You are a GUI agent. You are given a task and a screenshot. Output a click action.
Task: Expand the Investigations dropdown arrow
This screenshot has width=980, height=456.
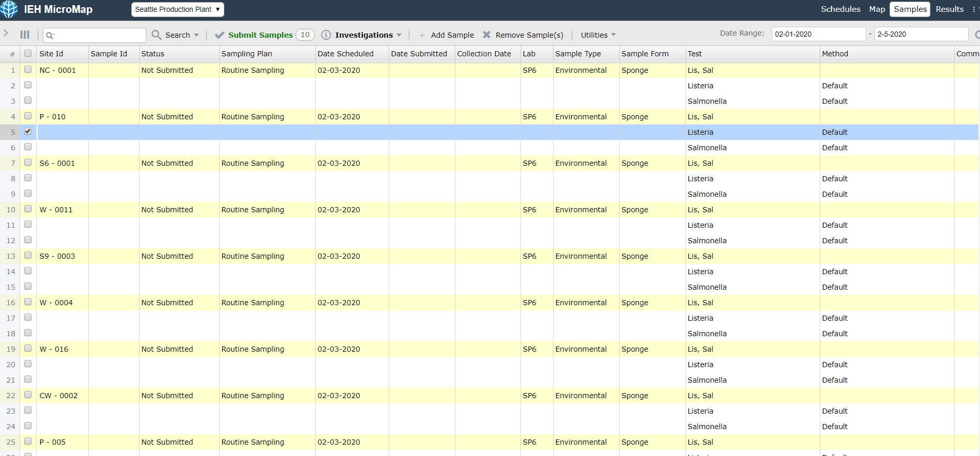tap(399, 35)
